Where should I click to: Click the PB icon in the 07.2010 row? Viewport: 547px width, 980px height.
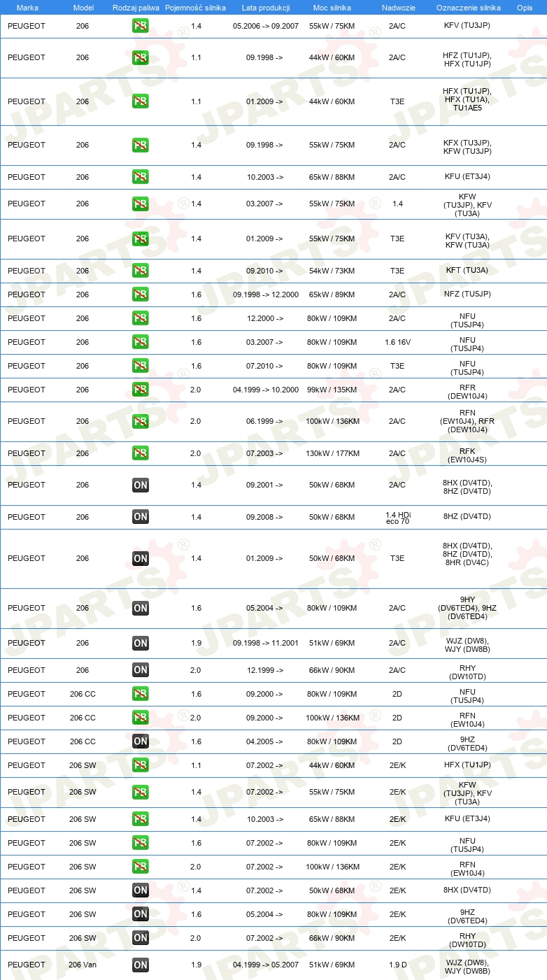pos(141,366)
